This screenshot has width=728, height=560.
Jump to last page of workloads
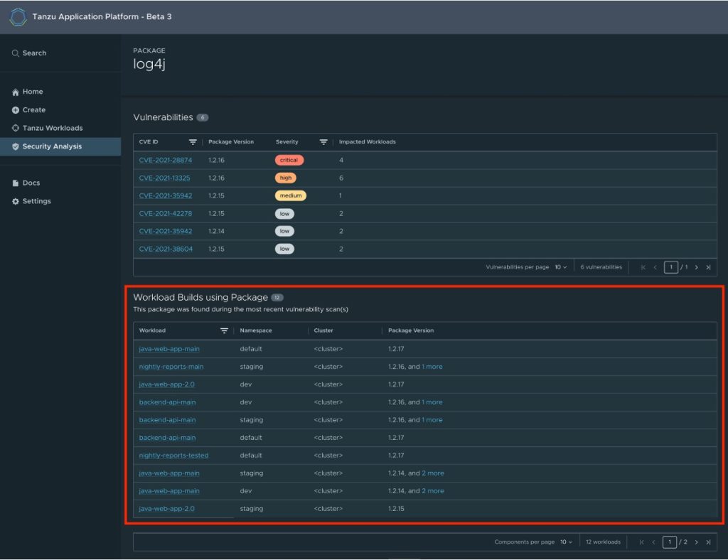pos(708,542)
